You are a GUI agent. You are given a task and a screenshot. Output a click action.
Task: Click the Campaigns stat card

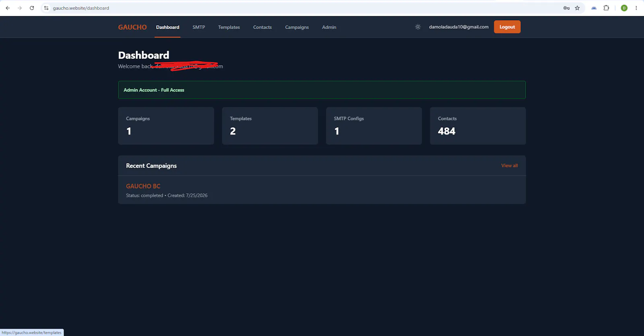[166, 126]
